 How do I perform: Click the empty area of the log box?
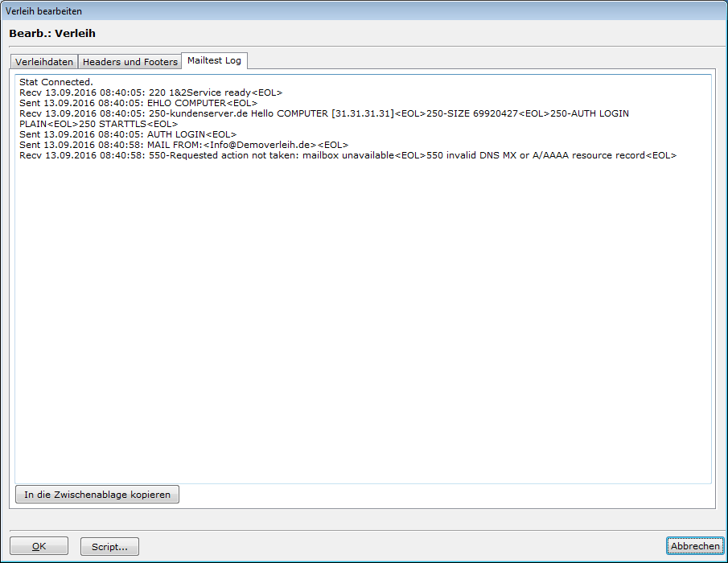362,322
